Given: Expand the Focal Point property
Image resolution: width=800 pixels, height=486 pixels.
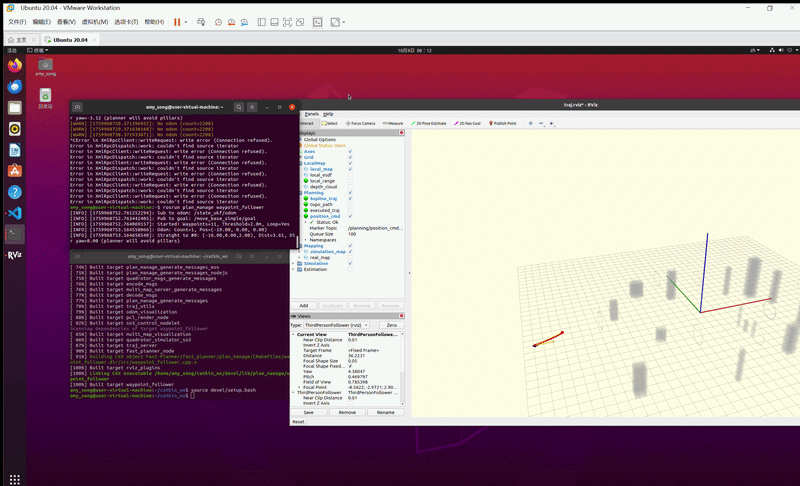Looking at the screenshot, I should pyautogui.click(x=299, y=387).
